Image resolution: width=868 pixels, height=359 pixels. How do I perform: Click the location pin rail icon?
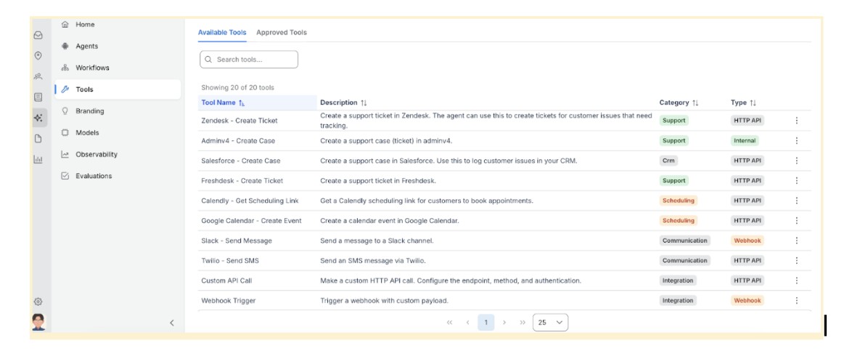click(x=38, y=55)
